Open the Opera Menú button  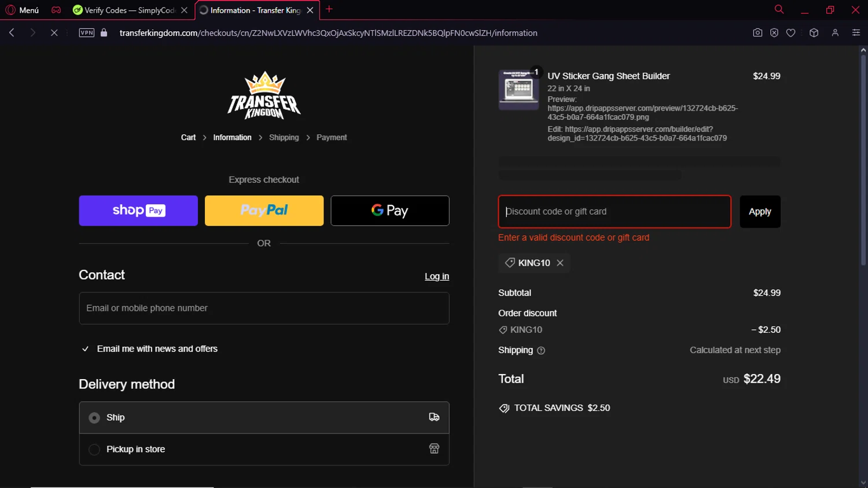22,10
